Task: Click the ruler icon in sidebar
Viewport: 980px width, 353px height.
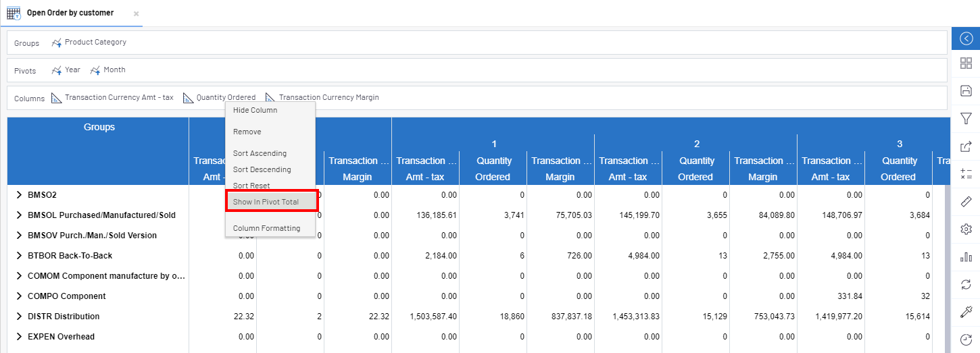Action: pyautogui.click(x=966, y=201)
